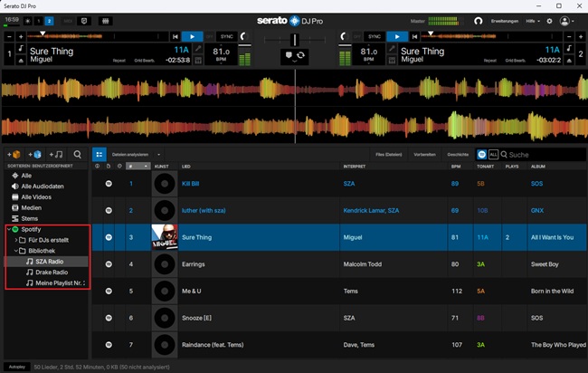Screen dimensions: 588x373
Task: Click deck 1 music note key icon
Action: coord(21,48)
